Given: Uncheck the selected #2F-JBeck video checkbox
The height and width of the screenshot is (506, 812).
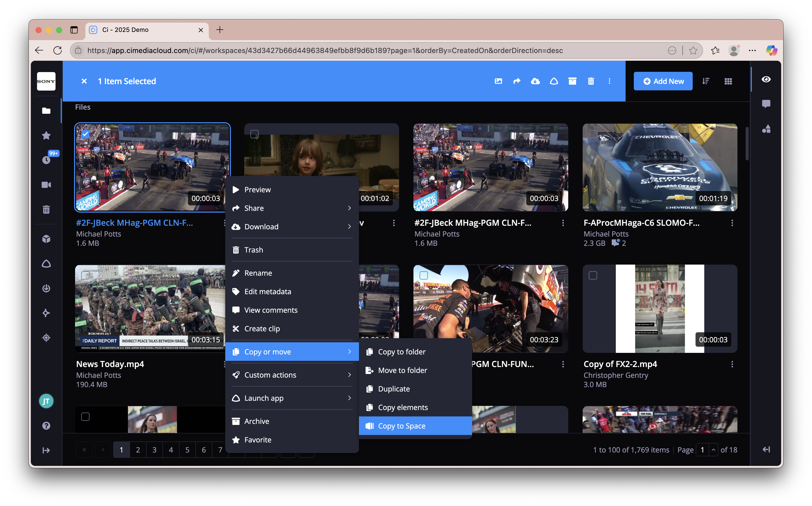Looking at the screenshot, I should (85, 134).
